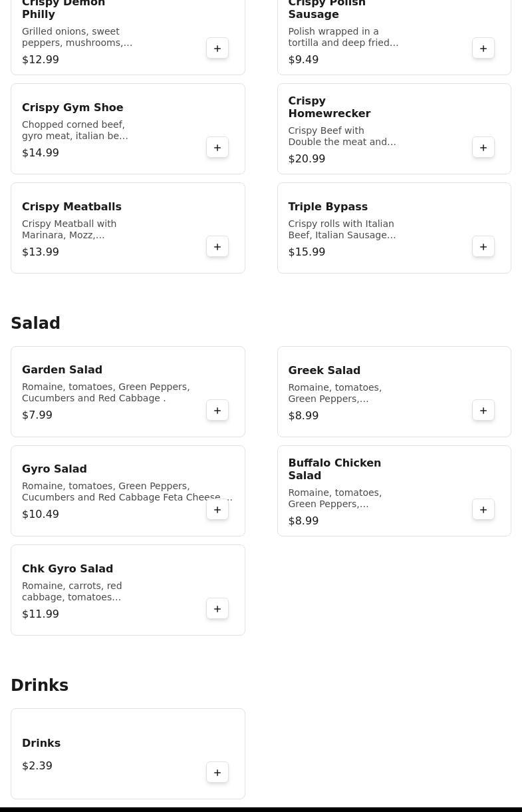This screenshot has width=522, height=812.
Task: Add Drinks item to order
Action: (x=217, y=773)
